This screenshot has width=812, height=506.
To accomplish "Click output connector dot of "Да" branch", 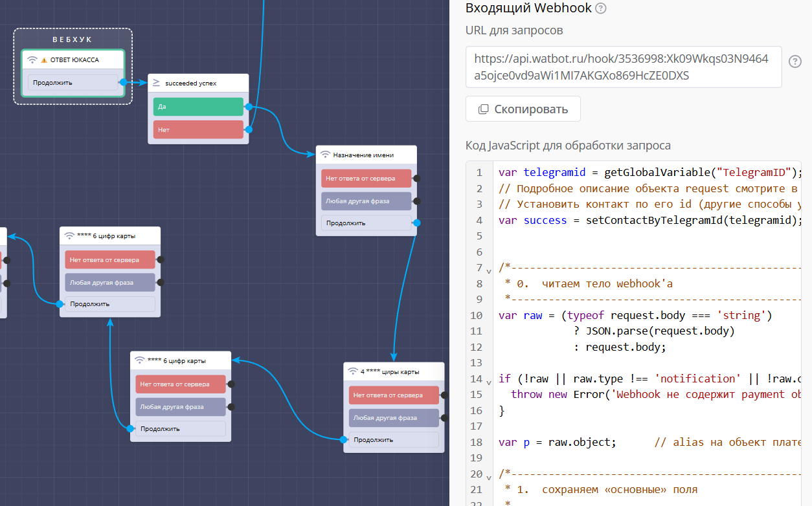I will click(x=249, y=107).
